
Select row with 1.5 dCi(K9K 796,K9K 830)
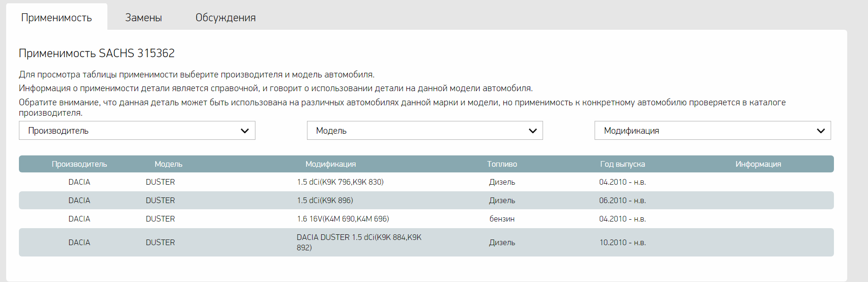pyautogui.click(x=426, y=182)
